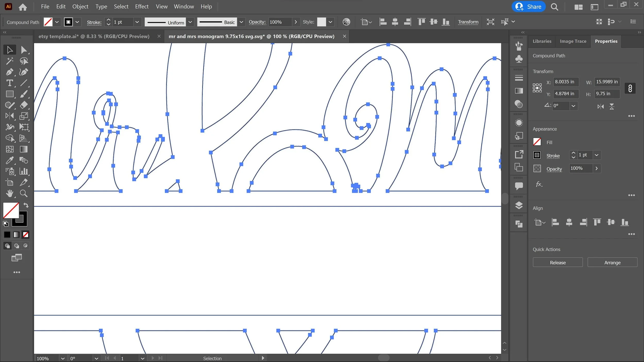Screen dimensions: 644x362
Task: Select the Eyedropper tool
Action: (10, 160)
